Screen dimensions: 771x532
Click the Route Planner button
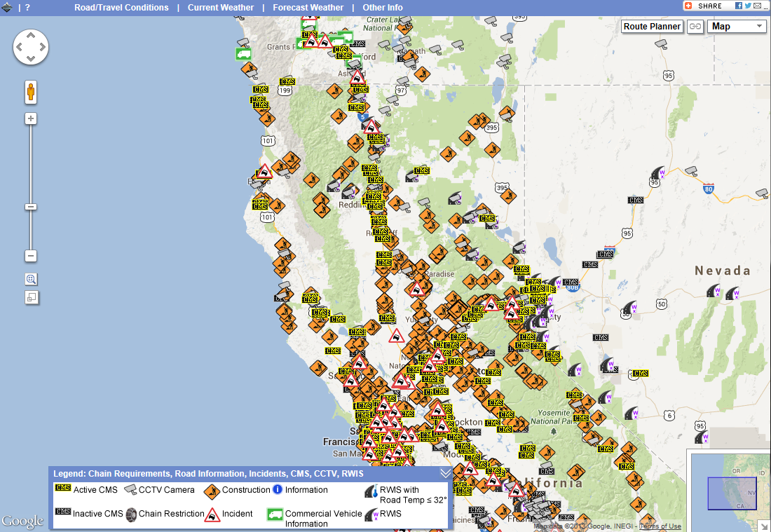651,26
